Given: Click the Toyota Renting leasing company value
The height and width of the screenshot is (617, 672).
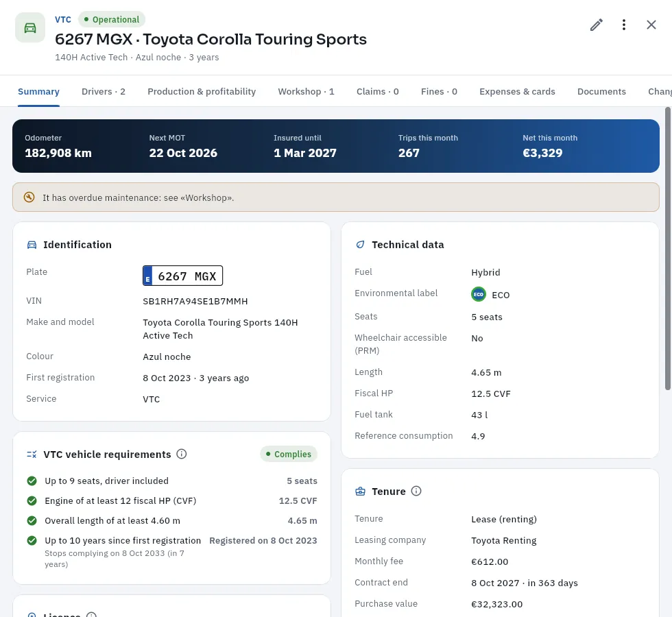Looking at the screenshot, I should (x=503, y=541).
